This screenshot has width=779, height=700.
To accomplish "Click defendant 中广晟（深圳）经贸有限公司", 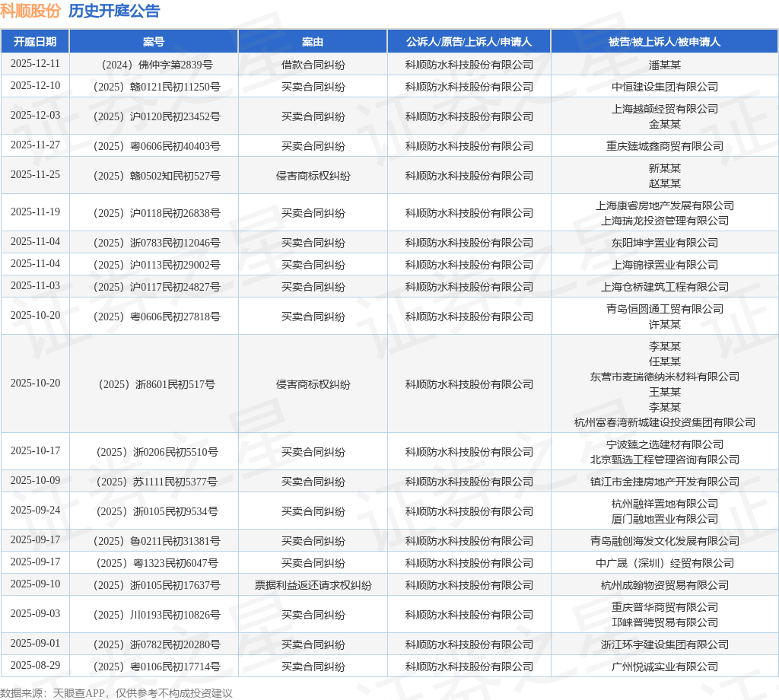I will point(665,563).
